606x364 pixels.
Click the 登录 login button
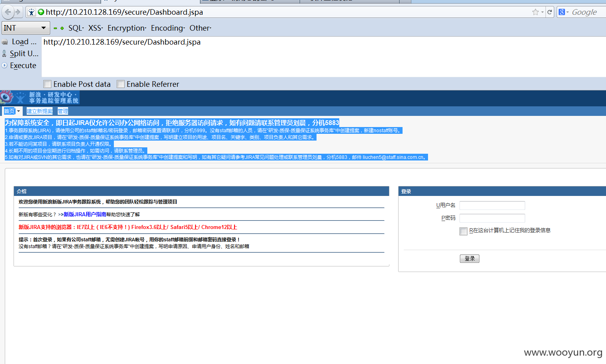pos(469,258)
